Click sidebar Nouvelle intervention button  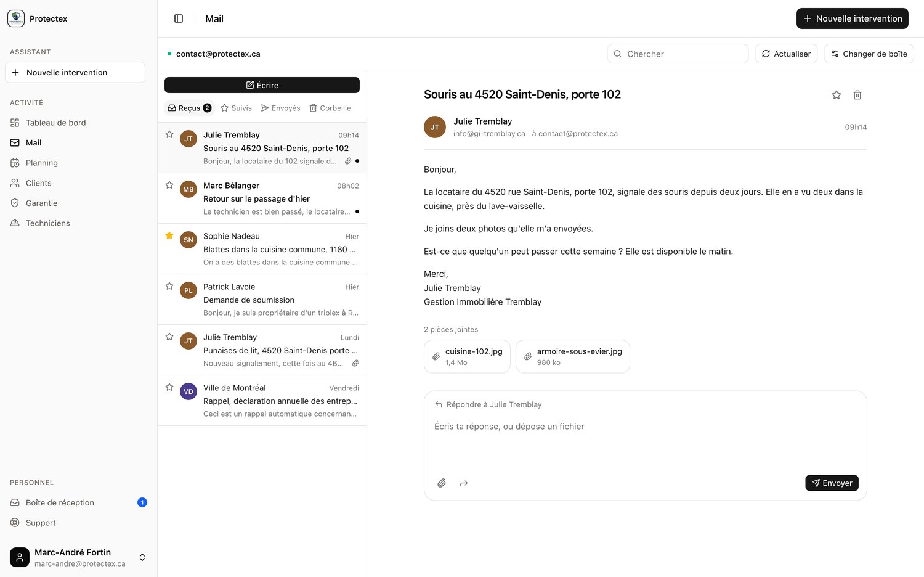[75, 72]
